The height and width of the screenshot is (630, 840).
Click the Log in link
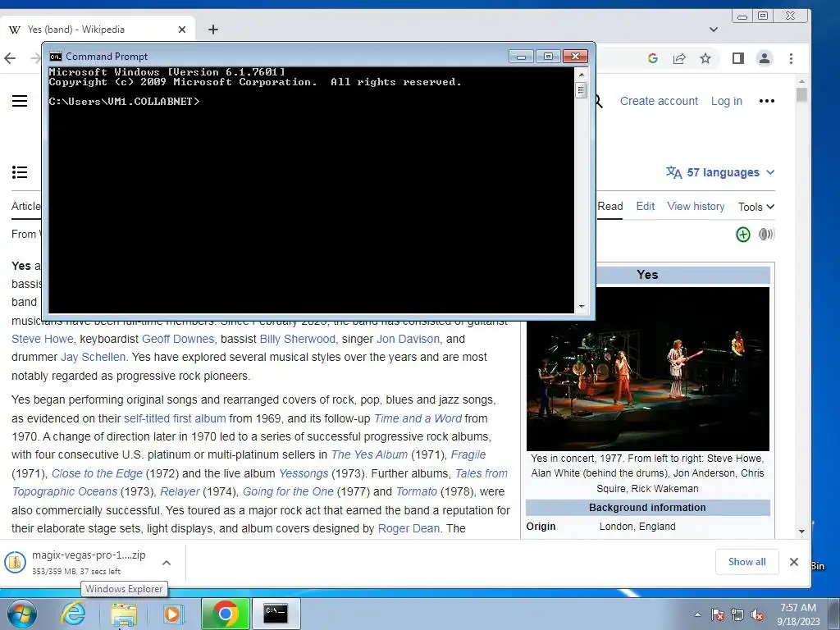click(727, 101)
